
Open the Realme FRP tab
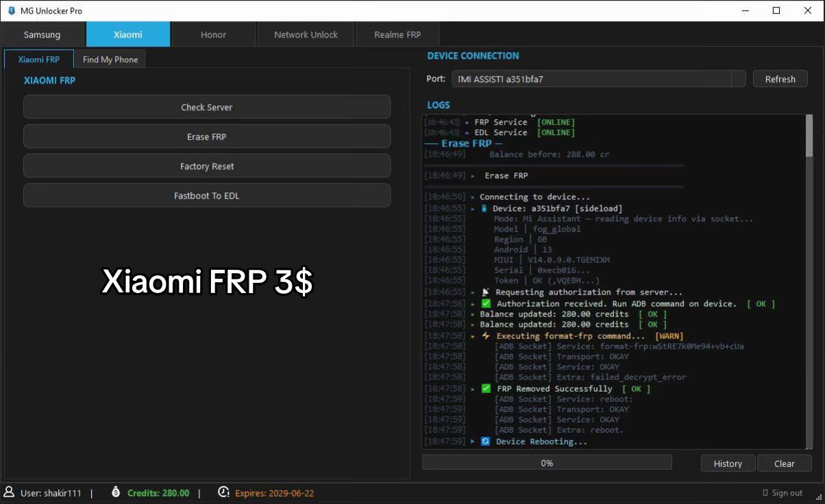click(x=397, y=34)
